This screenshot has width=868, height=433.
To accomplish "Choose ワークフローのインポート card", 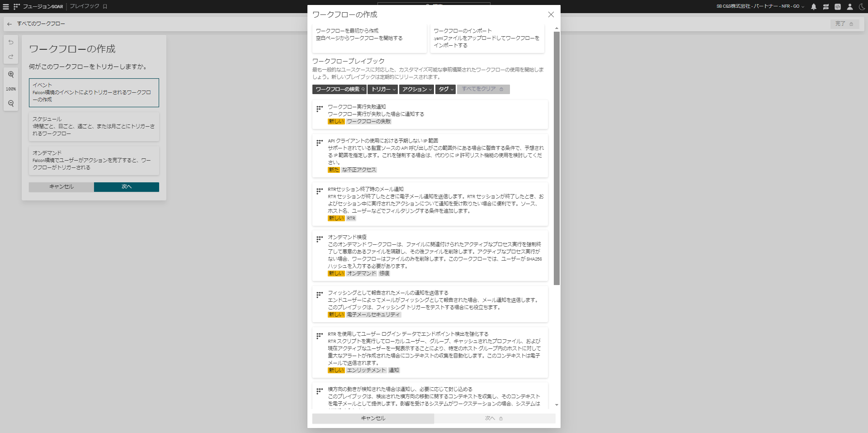I will (487, 38).
